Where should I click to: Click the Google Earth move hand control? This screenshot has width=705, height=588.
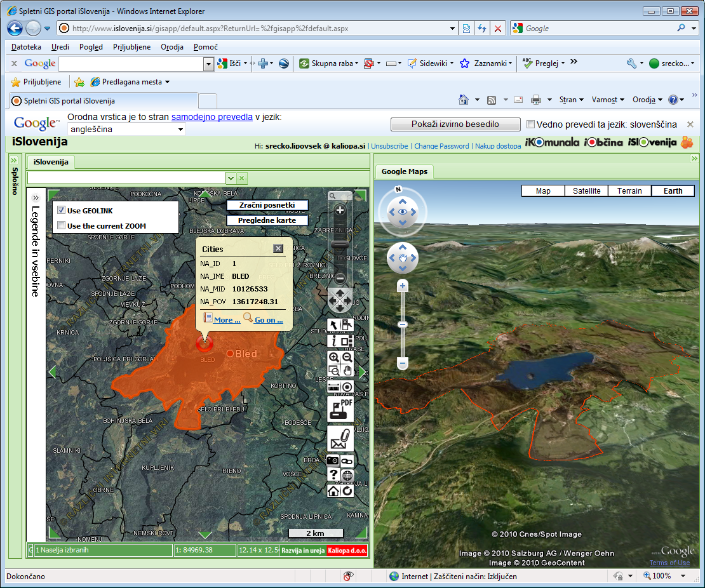403,258
